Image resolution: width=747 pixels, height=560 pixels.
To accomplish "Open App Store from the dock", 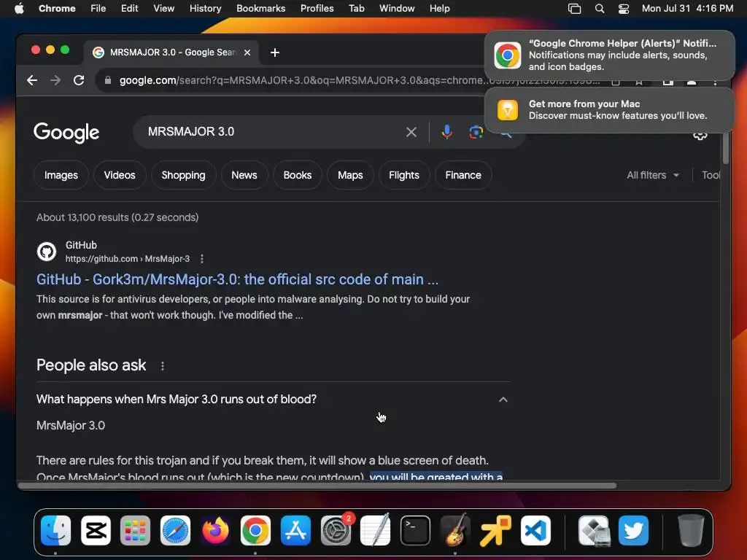I will [x=295, y=530].
